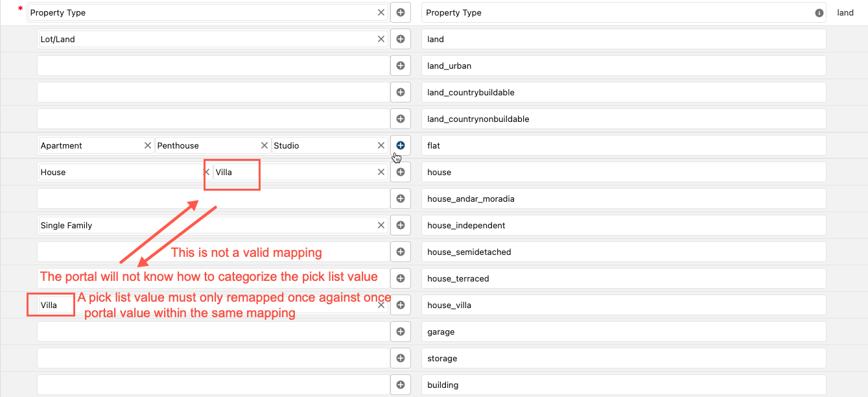Remove the Penthouse chip
Screen dimensions: 868x397
[264, 145]
